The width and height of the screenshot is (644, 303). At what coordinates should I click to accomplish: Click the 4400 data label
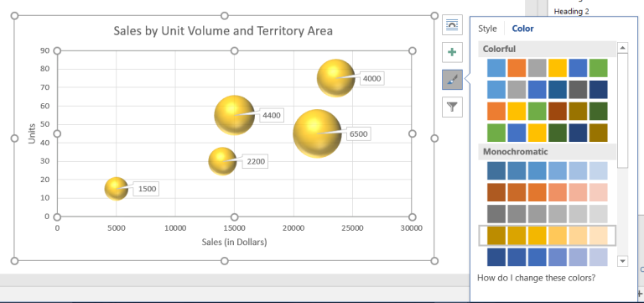[x=272, y=116]
